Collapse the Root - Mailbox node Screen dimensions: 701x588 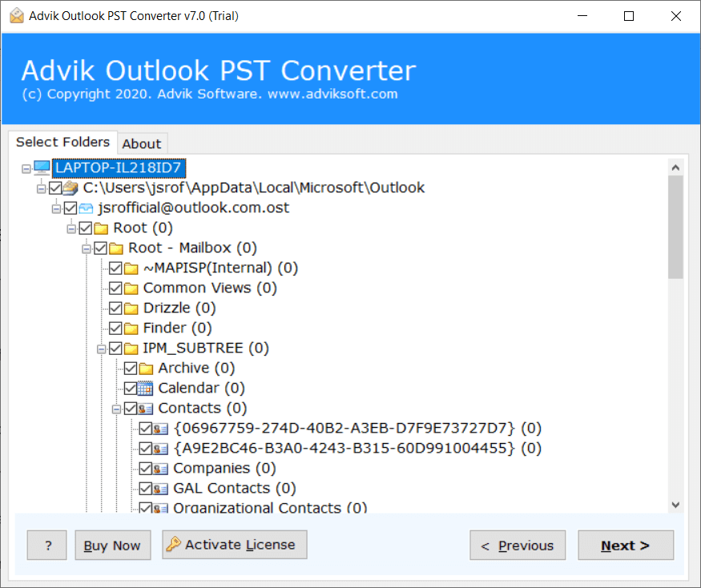click(87, 248)
